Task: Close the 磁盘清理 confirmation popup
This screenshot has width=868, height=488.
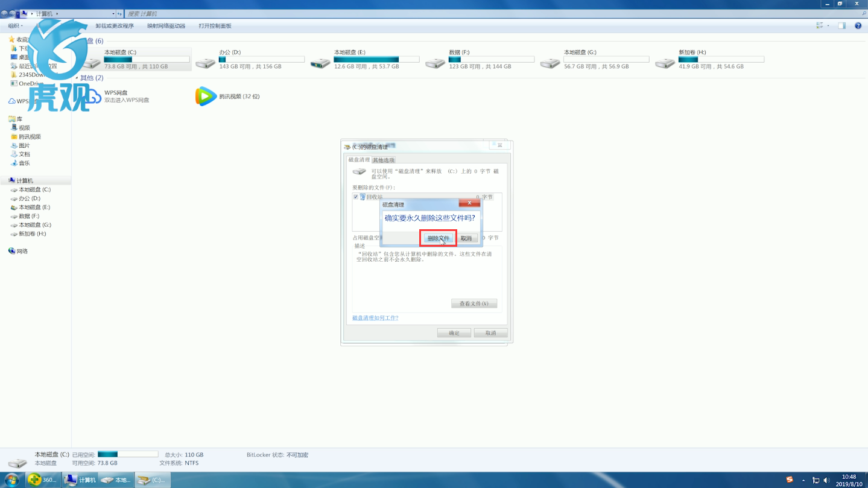Action: 469,203
